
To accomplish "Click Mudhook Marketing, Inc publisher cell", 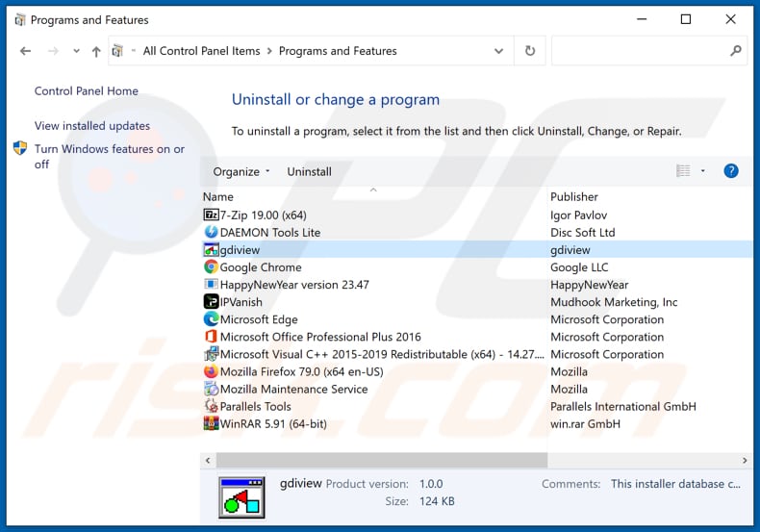I will click(614, 302).
